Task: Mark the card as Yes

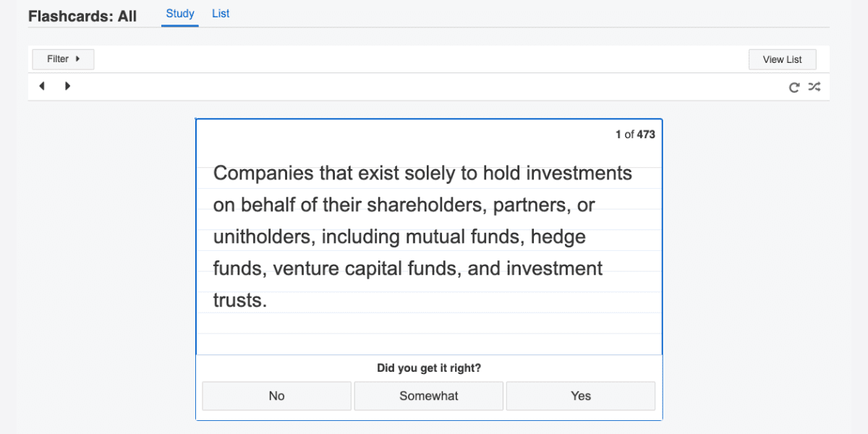Action: pos(581,396)
